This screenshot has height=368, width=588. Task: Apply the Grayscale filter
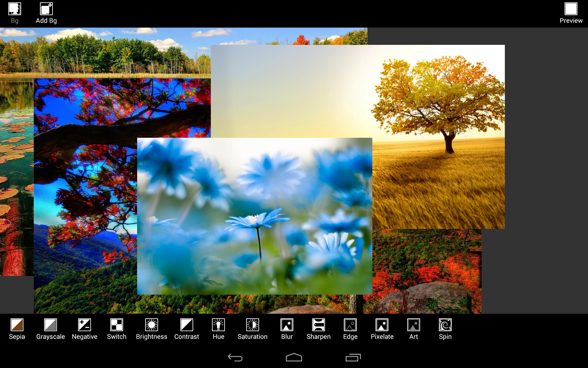coord(51,329)
